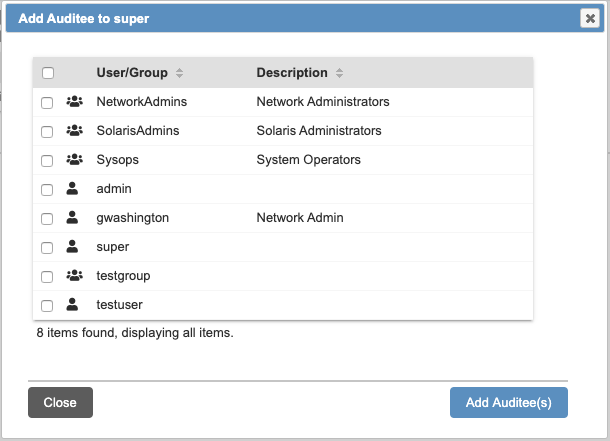
Task: Enable the testgroup checkbox
Action: pyautogui.click(x=47, y=276)
